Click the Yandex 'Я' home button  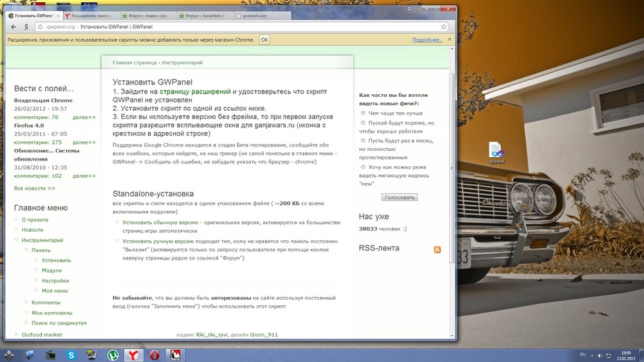pos(26,27)
